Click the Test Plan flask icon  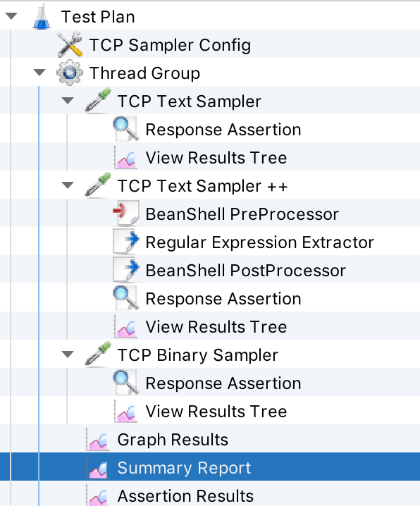(x=42, y=17)
